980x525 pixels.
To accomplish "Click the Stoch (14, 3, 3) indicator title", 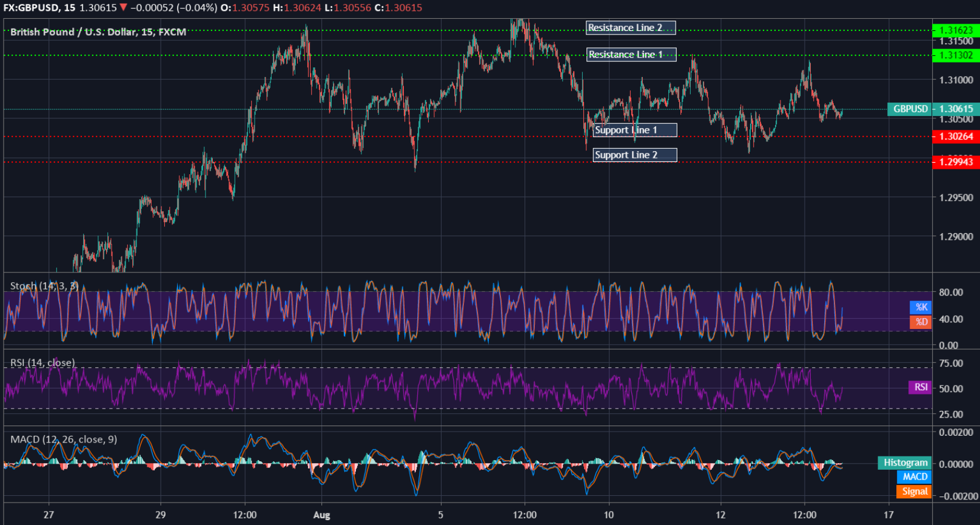I will point(44,285).
